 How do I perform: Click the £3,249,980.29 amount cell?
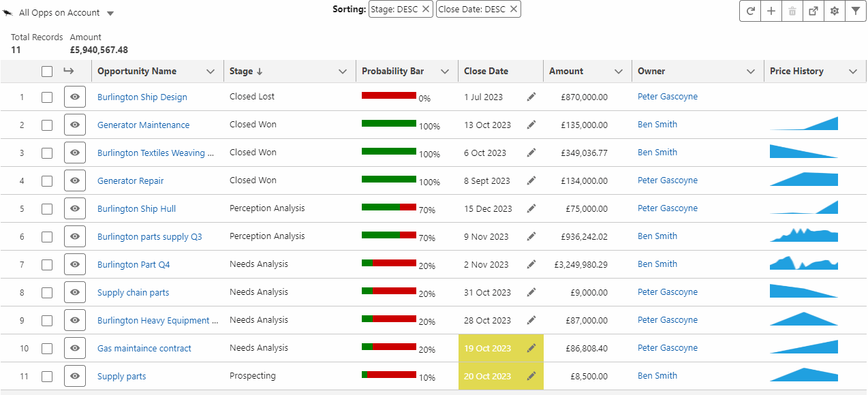(580, 264)
